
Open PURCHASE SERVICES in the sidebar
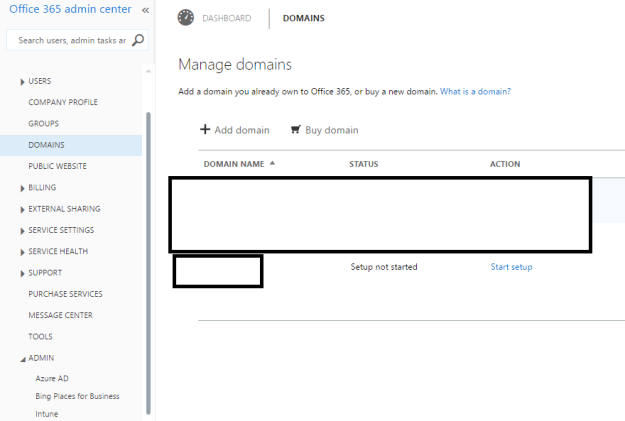coord(65,294)
